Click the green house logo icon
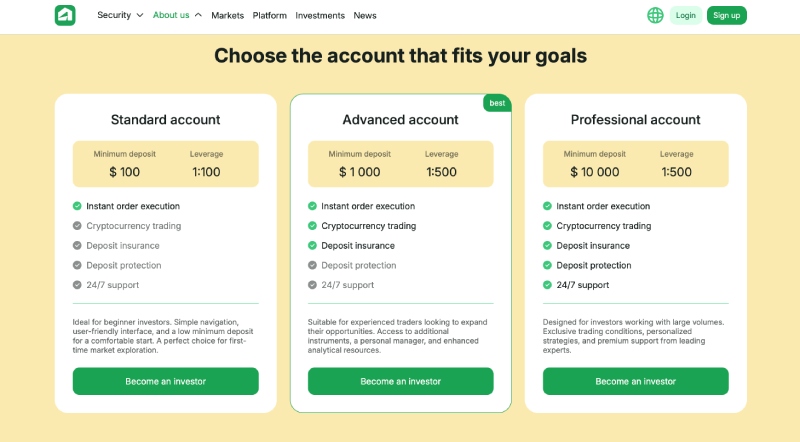The height and width of the screenshot is (442, 800). [x=65, y=15]
